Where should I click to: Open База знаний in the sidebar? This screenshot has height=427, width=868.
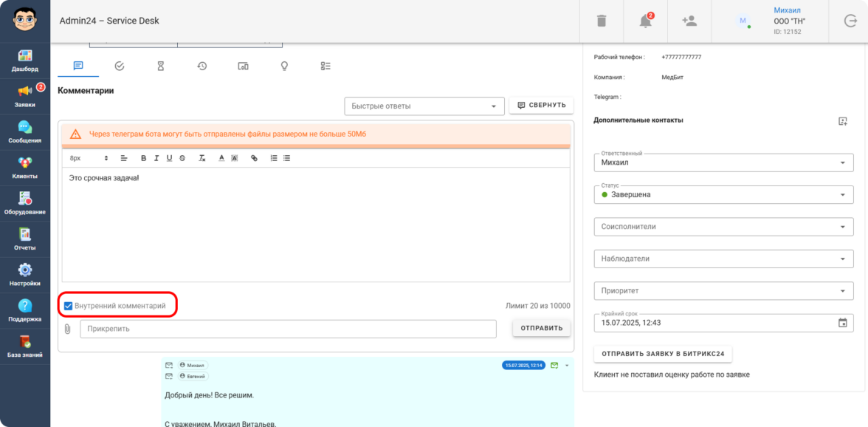(x=25, y=346)
